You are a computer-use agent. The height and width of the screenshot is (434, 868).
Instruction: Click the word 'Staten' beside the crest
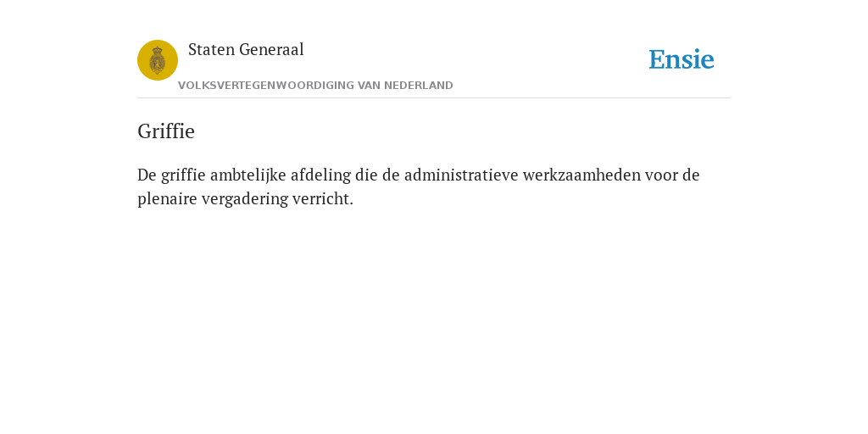(211, 50)
